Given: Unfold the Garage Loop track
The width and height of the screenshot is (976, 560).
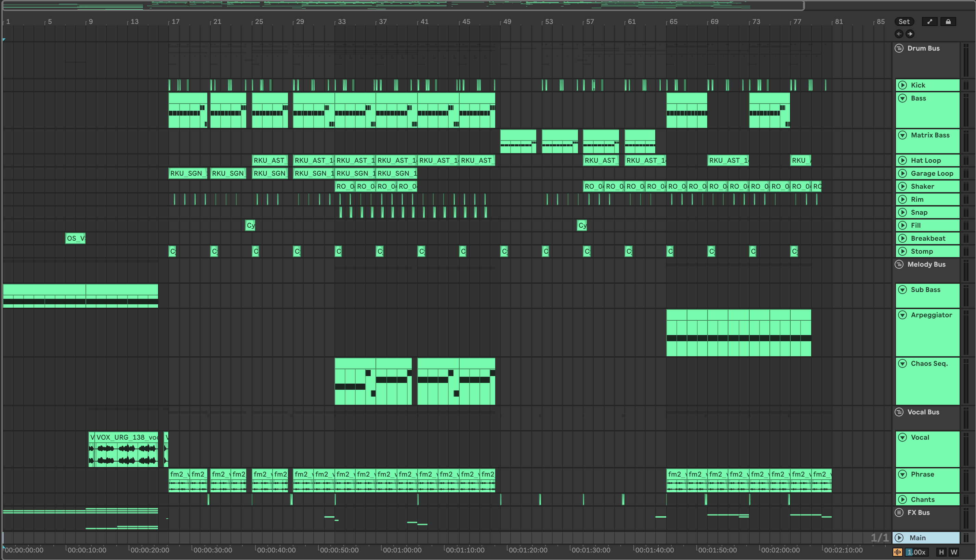Looking at the screenshot, I should tap(902, 173).
